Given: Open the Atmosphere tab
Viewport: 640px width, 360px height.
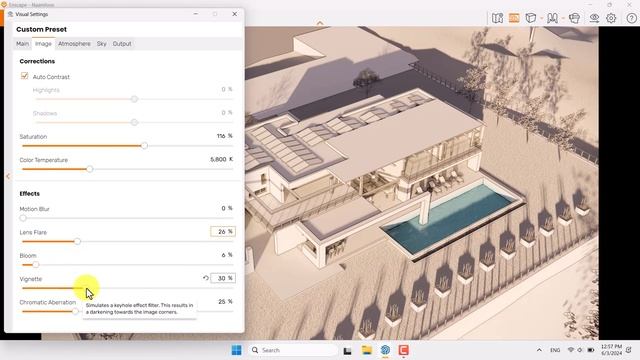Looking at the screenshot, I should coord(74,44).
